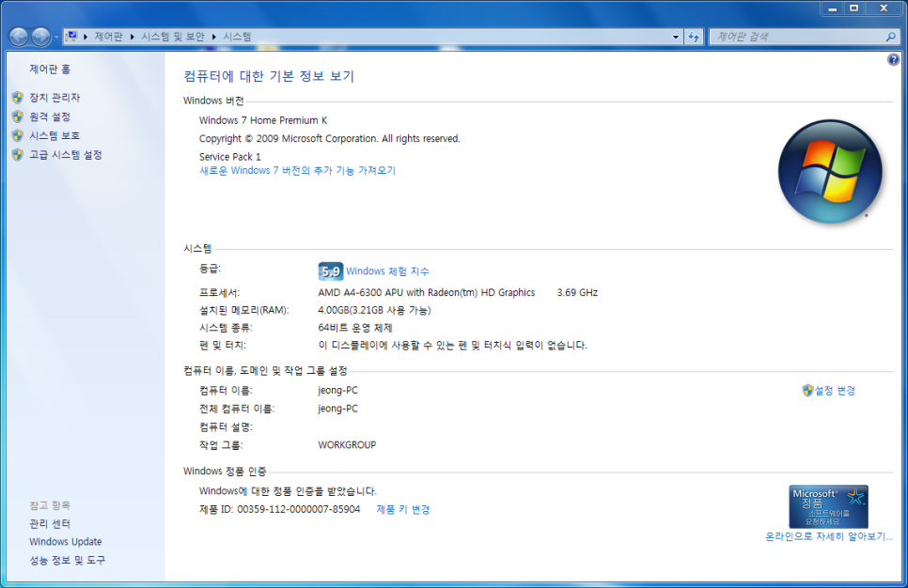This screenshot has width=908, height=588.
Task: Minimize the System window
Action: [x=832, y=8]
